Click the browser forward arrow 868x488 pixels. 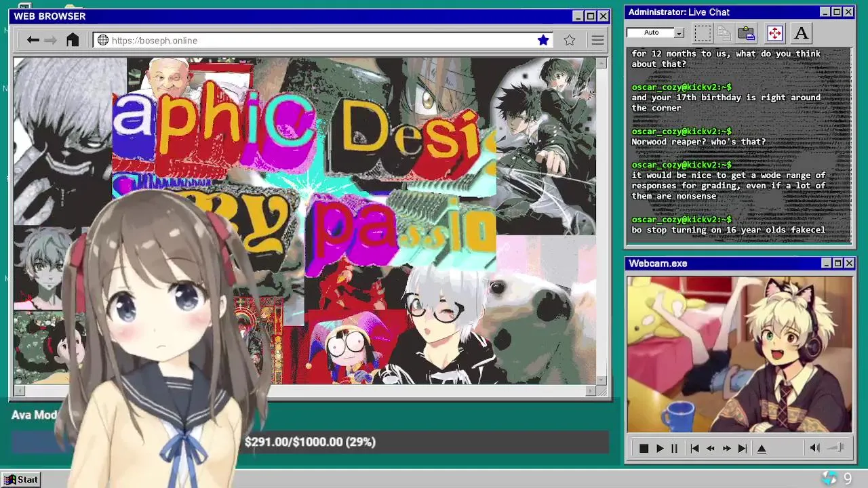(x=50, y=40)
